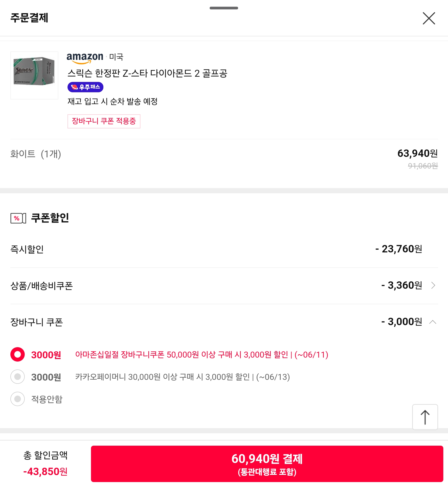Tap the 우주패스 badge
Image resolution: width=448 pixels, height=487 pixels.
click(85, 87)
